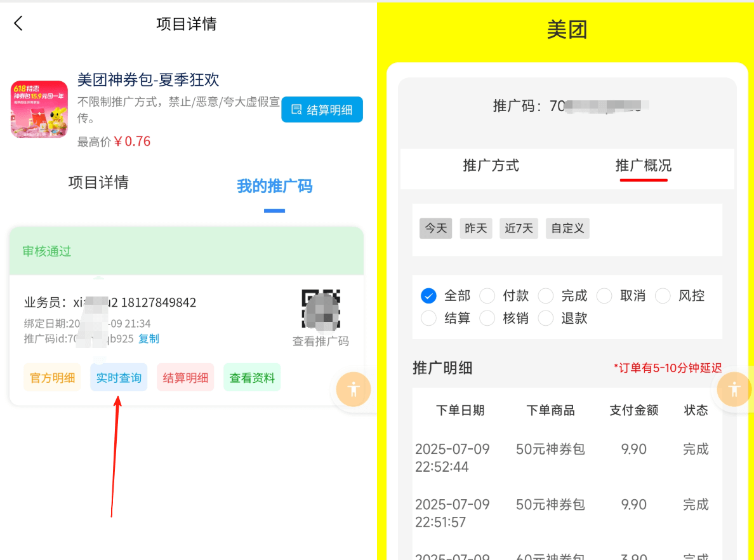Image resolution: width=754 pixels, height=560 pixels.
Task: Click the 审核通过 status banner
Action: coord(187,251)
